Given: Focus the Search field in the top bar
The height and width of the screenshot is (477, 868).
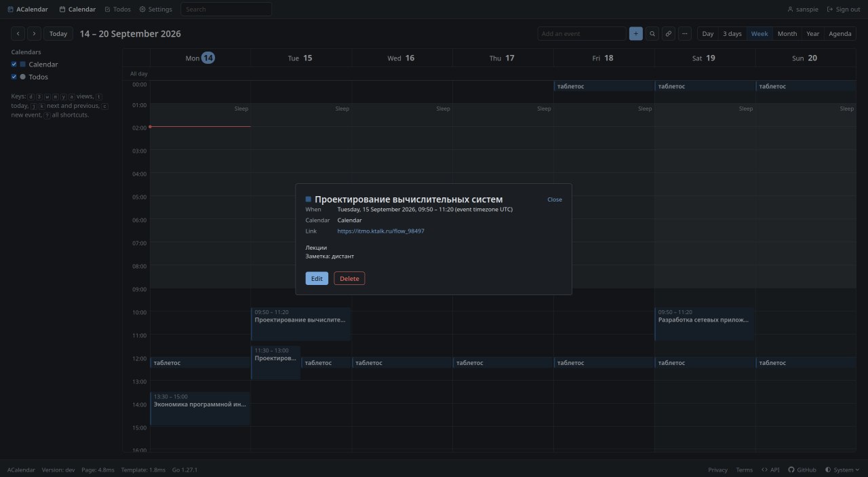Looking at the screenshot, I should click(x=226, y=9).
